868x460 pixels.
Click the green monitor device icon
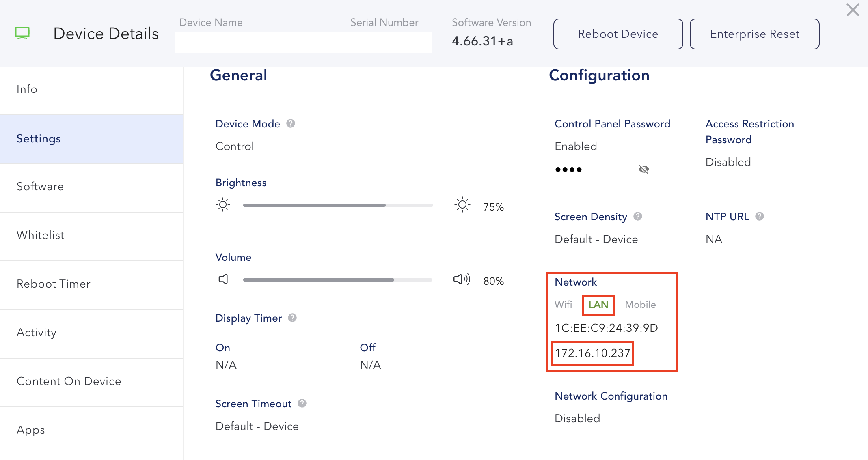click(x=22, y=33)
